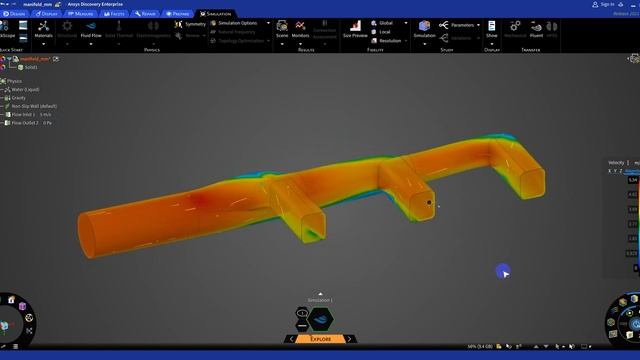Open the Repair tab
This screenshot has height=360, width=640.
point(145,14)
